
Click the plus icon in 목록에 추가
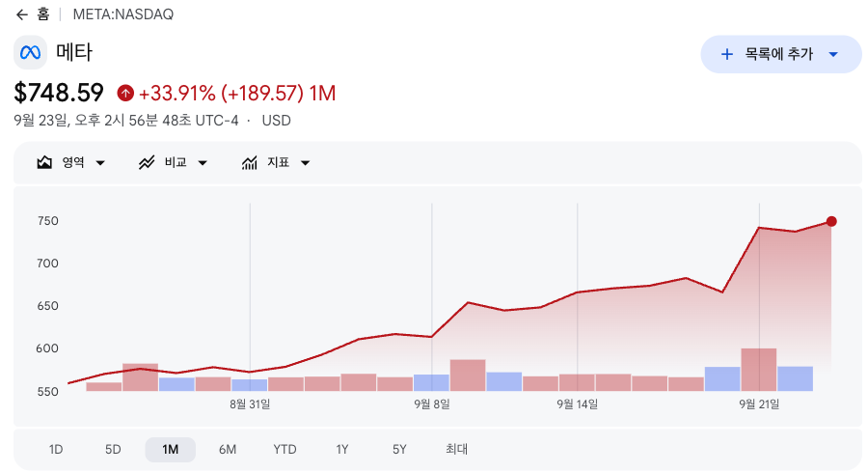pyautogui.click(x=727, y=54)
